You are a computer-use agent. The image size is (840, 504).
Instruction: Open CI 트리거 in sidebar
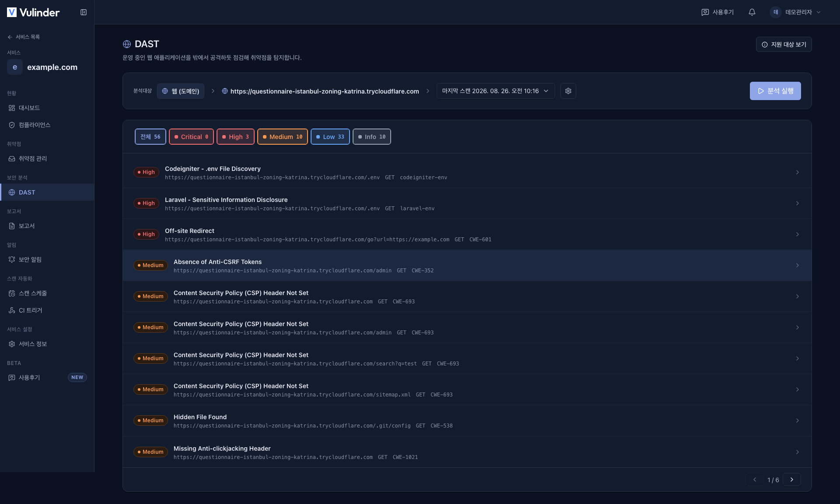pyautogui.click(x=47, y=310)
